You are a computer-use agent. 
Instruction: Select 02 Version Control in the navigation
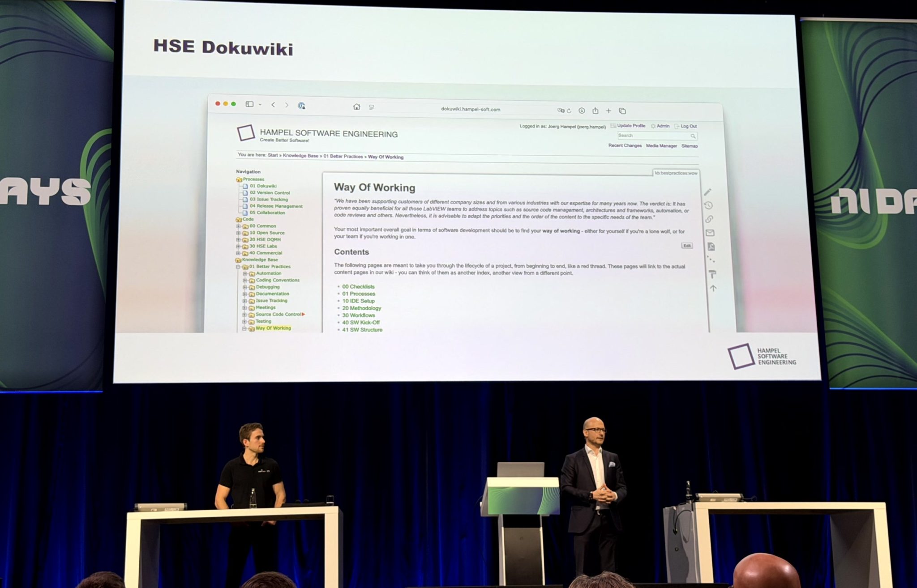tap(270, 193)
